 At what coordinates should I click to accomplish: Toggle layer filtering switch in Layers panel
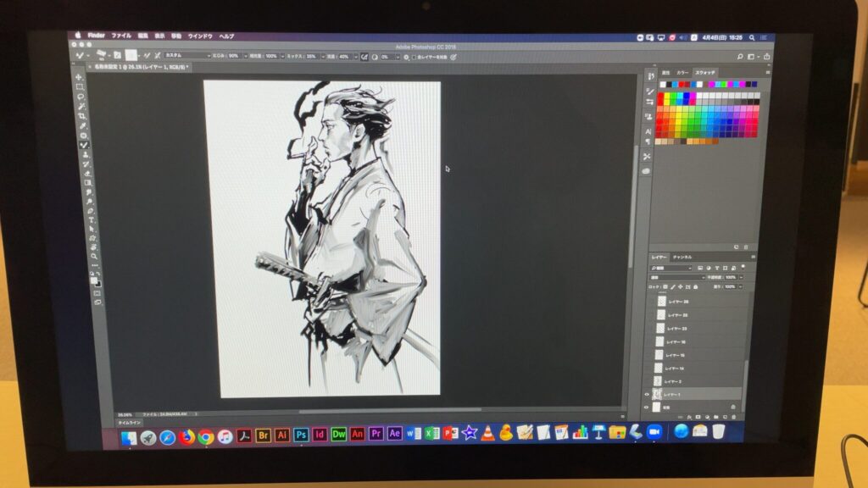coord(743,268)
